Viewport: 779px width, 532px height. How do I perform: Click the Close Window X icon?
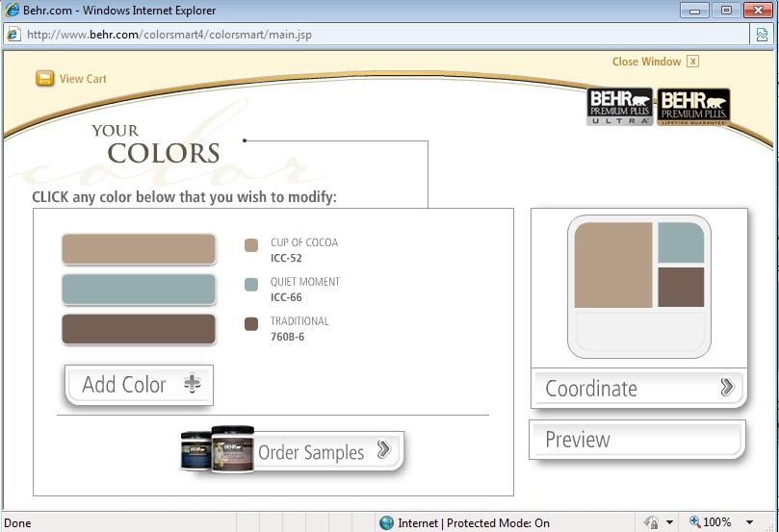click(692, 62)
